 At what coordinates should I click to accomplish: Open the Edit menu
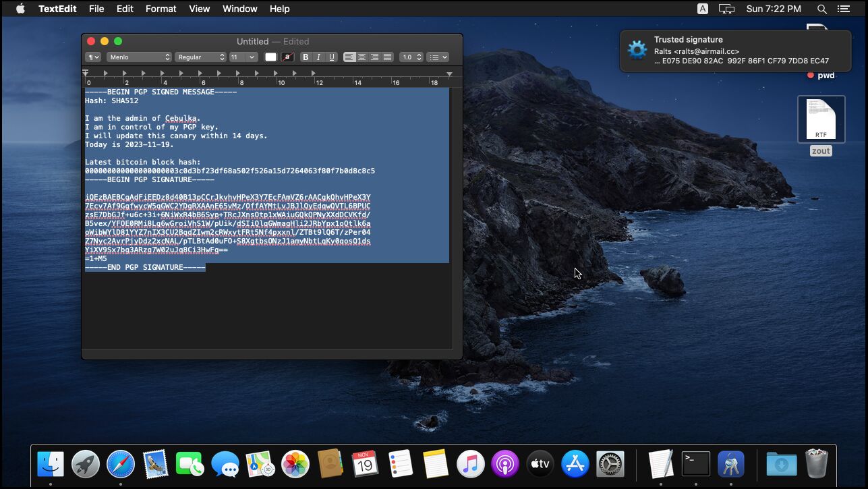click(125, 9)
